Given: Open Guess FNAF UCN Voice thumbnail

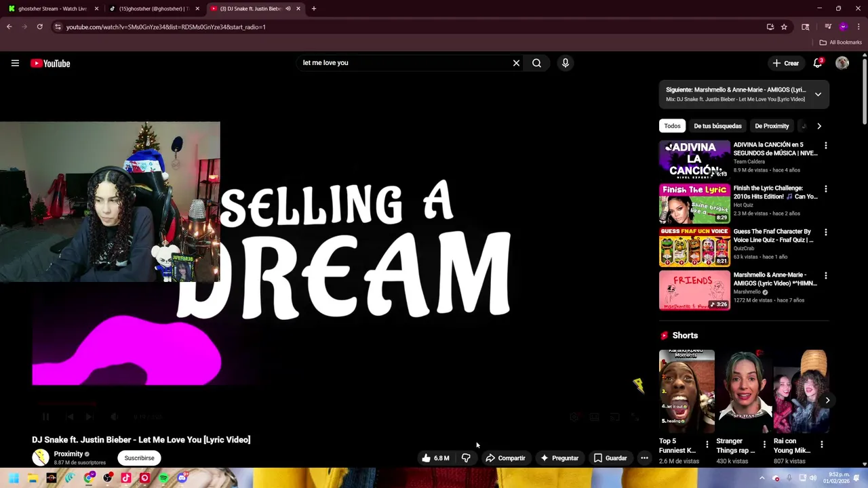Looking at the screenshot, I should [x=694, y=247].
